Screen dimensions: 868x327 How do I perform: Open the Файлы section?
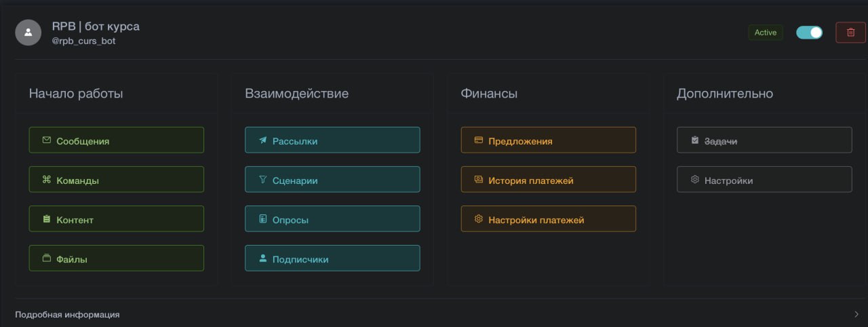(117, 258)
